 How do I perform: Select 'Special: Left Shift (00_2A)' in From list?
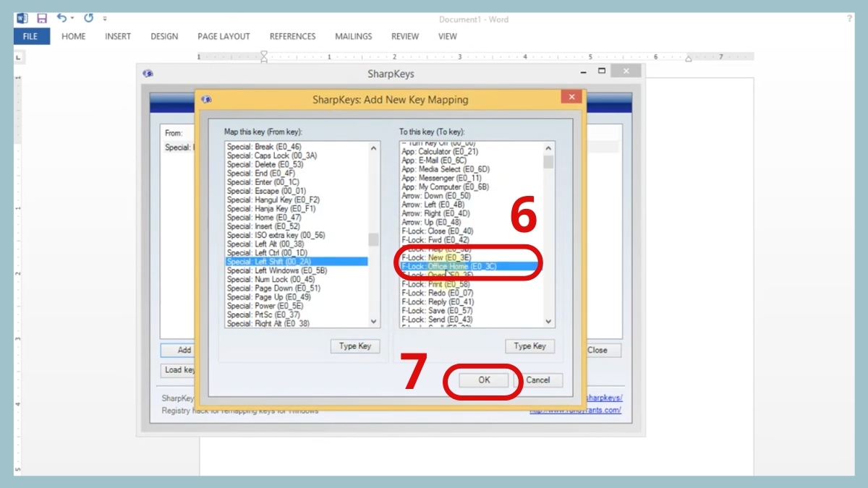(x=297, y=262)
